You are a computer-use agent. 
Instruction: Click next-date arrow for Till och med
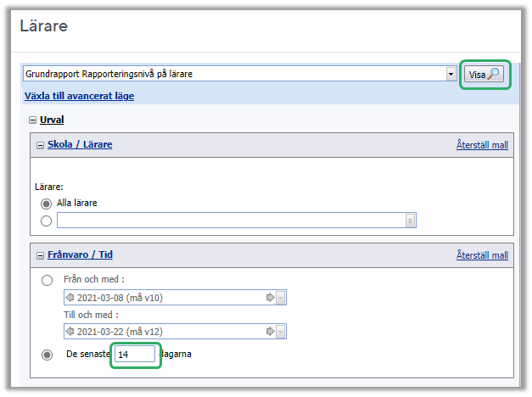271,331
